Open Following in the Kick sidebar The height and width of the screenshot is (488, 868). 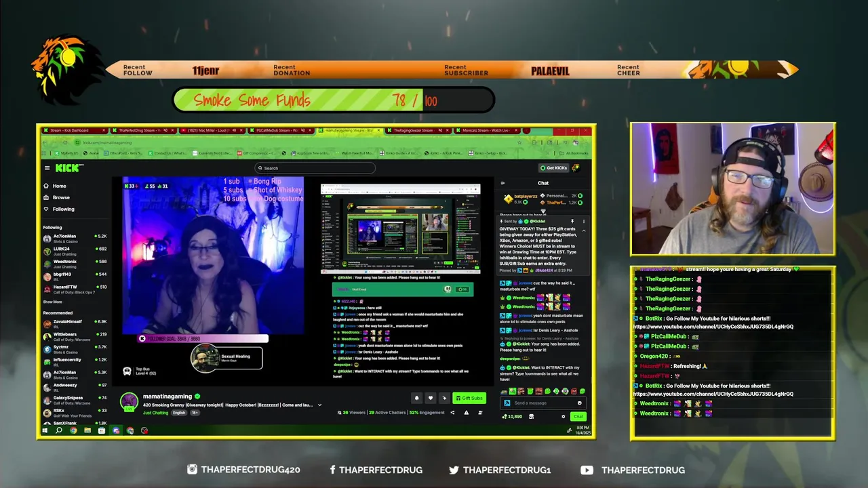(x=59, y=209)
